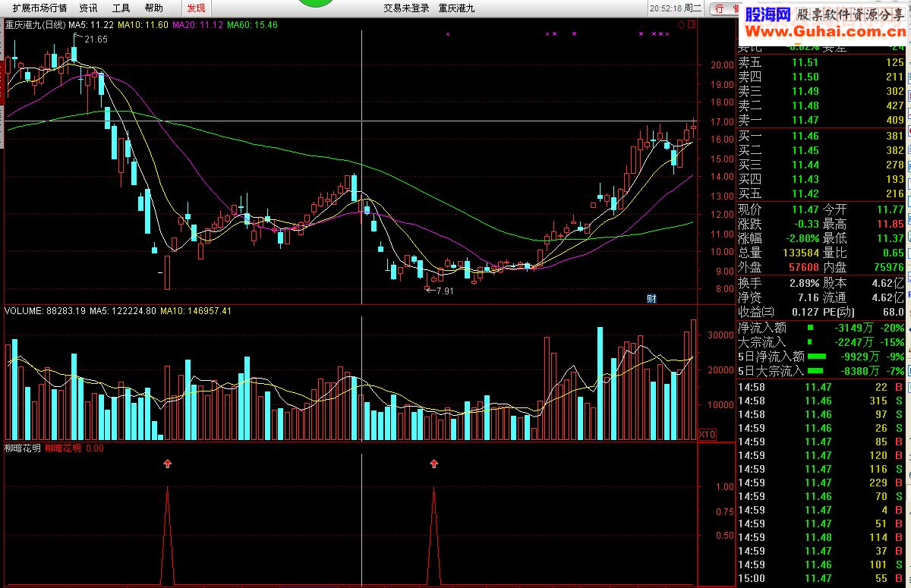Click the MA60: 15.46 indicator label
The height and width of the screenshot is (588, 911).
click(253, 25)
